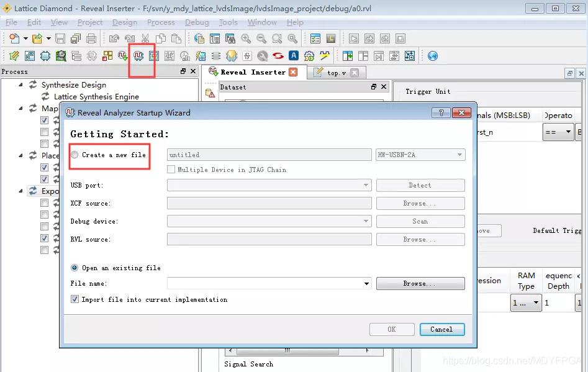Click the untitled file name field
Viewport: 588px width, 372px height.
(x=269, y=155)
